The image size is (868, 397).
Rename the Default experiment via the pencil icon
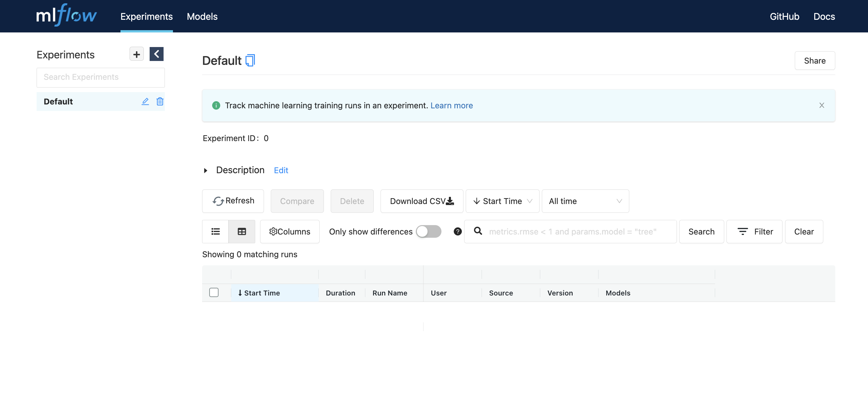point(145,101)
